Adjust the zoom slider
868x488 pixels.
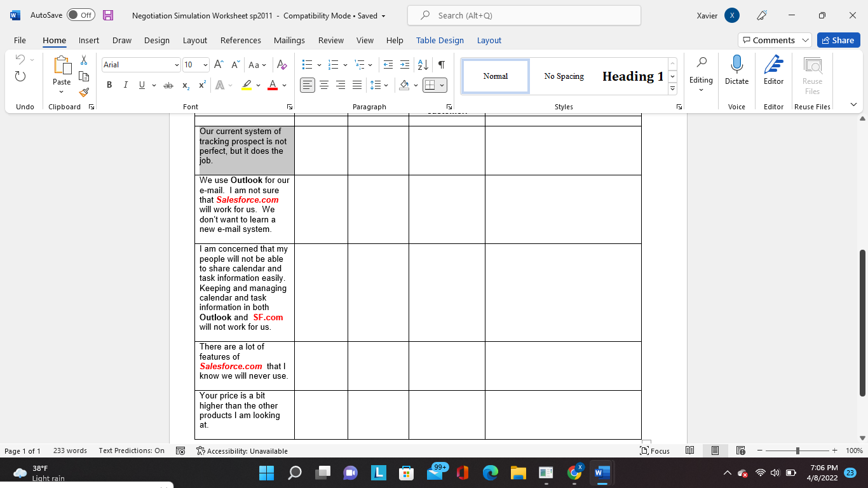coord(797,451)
